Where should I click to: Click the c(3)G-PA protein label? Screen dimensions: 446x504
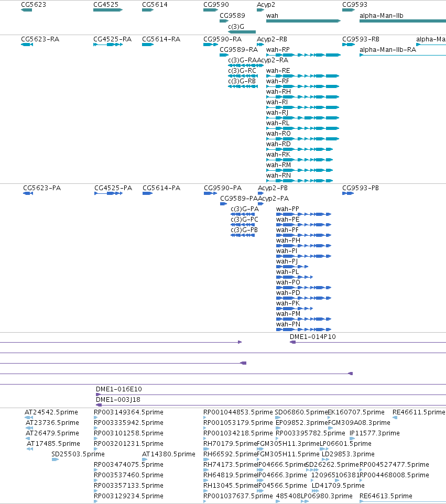tap(245, 209)
